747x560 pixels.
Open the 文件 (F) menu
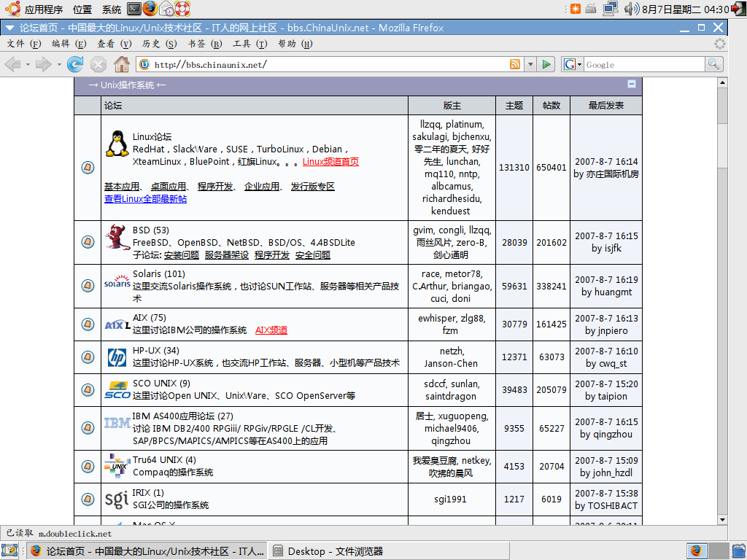pyautogui.click(x=24, y=44)
